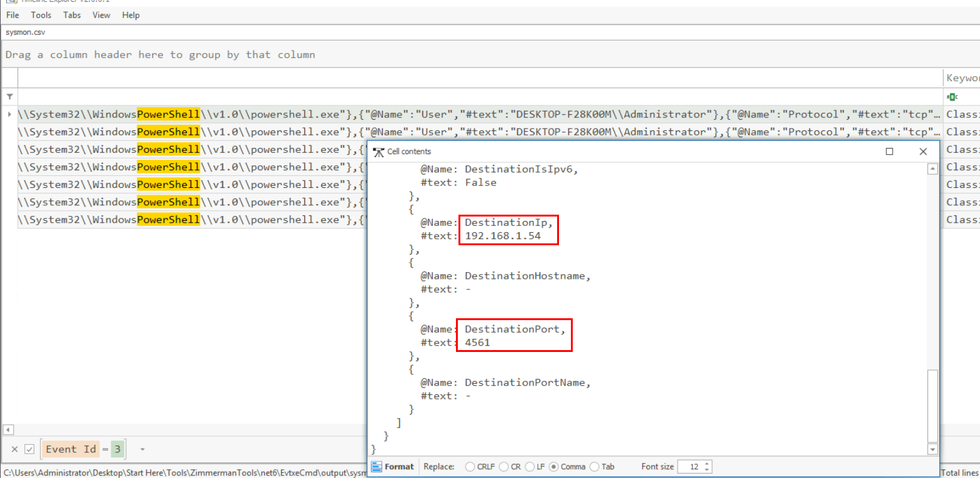Open the filter history dropdown arrow

[x=142, y=449]
